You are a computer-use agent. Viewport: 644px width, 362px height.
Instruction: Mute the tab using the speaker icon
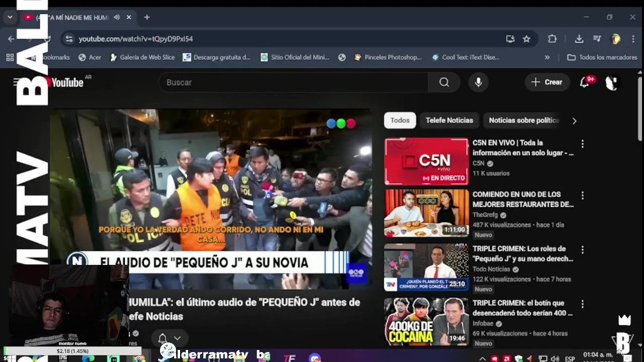click(x=117, y=17)
